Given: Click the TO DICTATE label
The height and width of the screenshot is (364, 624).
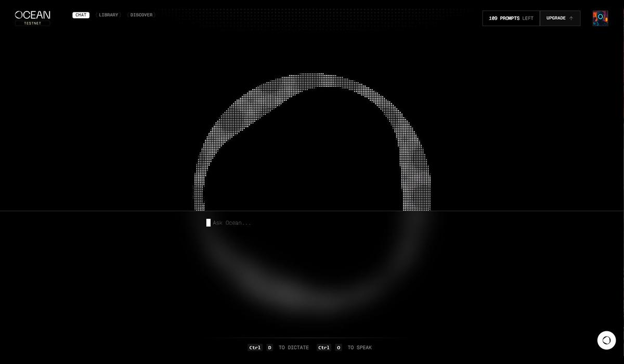Looking at the screenshot, I should point(293,347).
